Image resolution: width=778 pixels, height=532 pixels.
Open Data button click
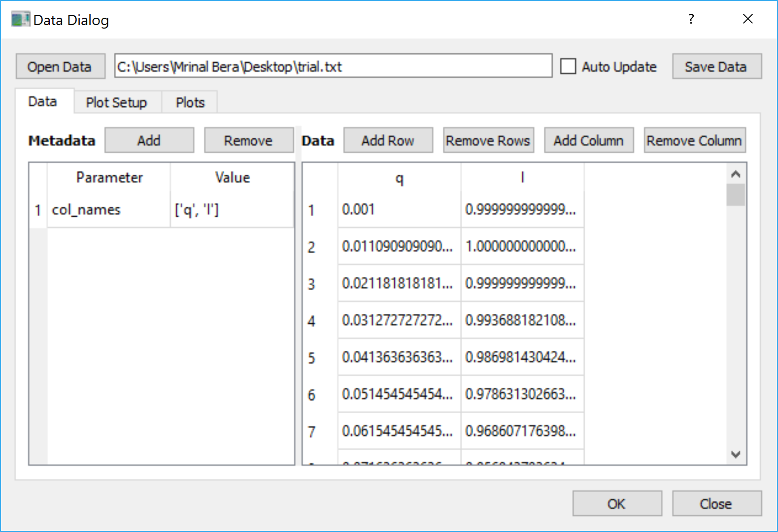(x=60, y=66)
